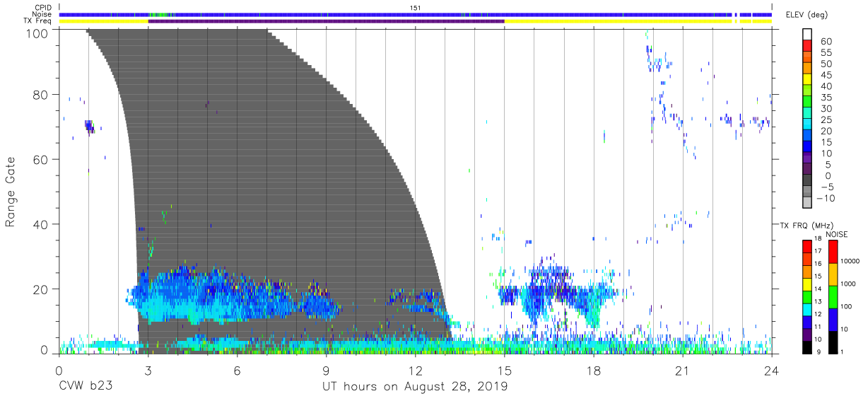Click the ELEV colorbar label "55"
This screenshot has width=868, height=401.
[x=826, y=53]
